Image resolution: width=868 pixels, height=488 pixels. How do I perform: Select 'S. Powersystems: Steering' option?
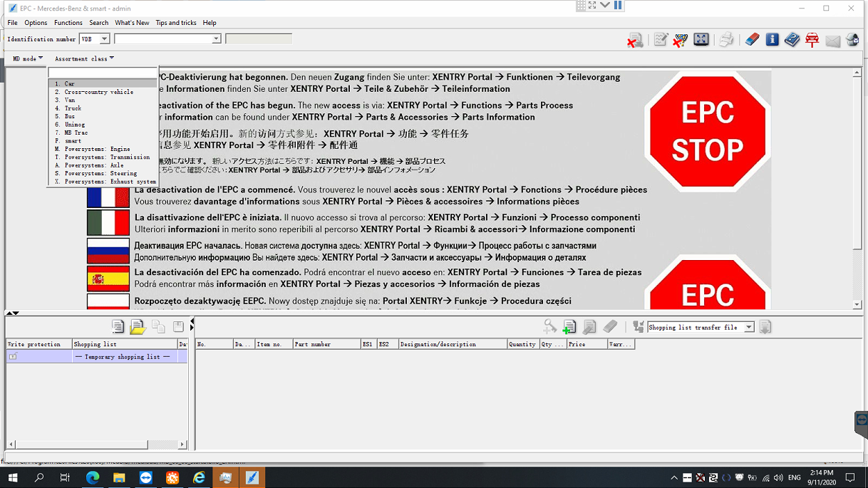point(103,173)
